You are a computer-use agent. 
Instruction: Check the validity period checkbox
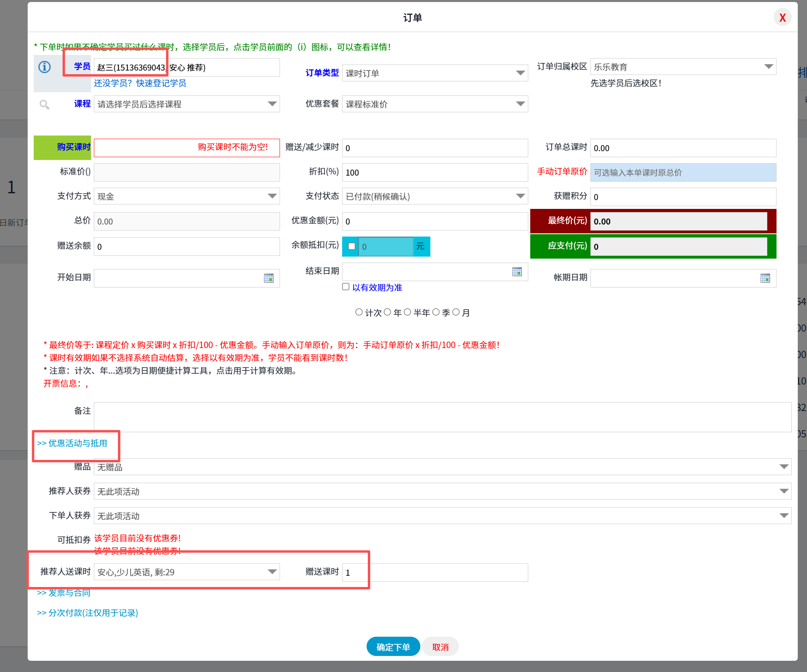click(346, 287)
